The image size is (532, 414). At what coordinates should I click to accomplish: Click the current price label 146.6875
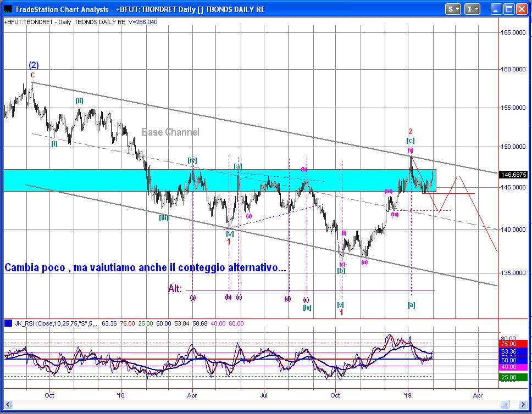coord(514,175)
